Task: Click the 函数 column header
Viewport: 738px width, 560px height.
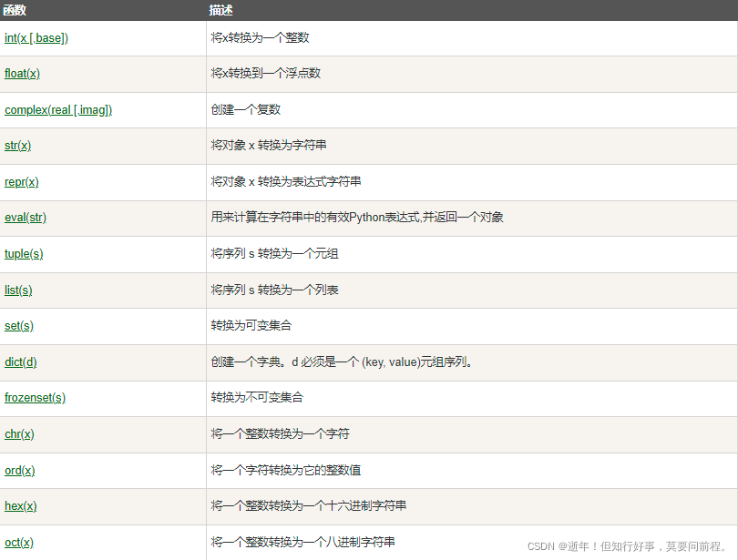Action: (15, 10)
